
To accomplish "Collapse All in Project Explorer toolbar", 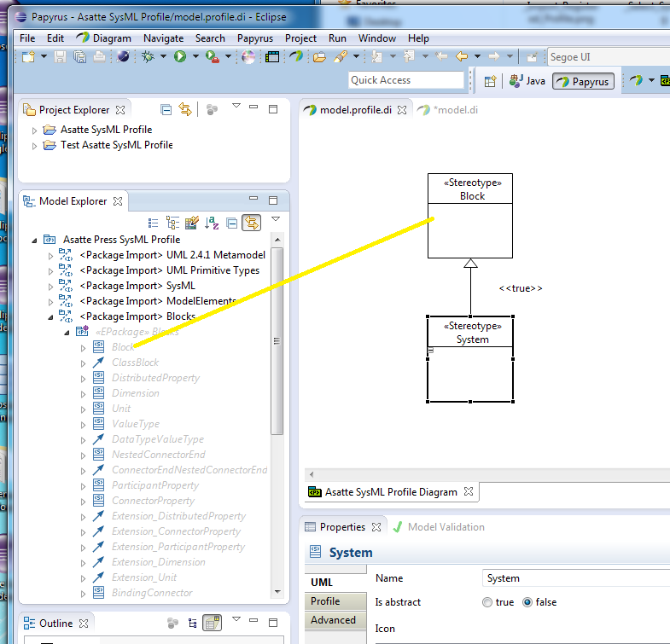I will tap(166, 110).
